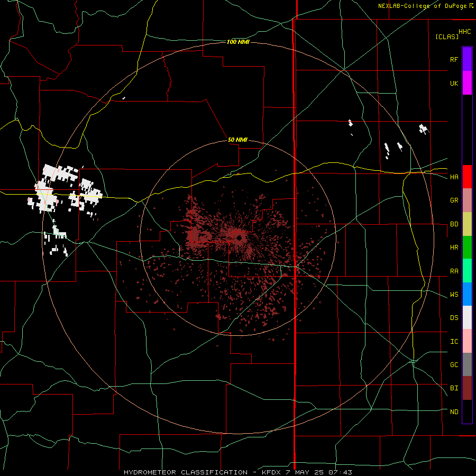Image resolution: width=476 pixels, height=476 pixels.
Task: Click the WS blue legend color swatch
Action: click(467, 294)
